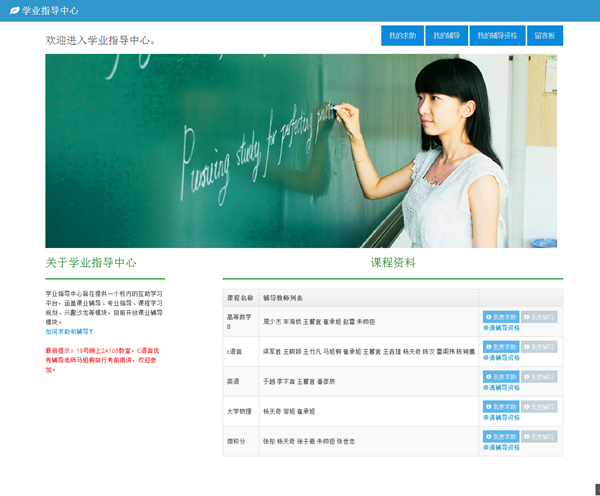
Task: Apply for tutoring qualification in 高等数学B
Action: (501, 328)
